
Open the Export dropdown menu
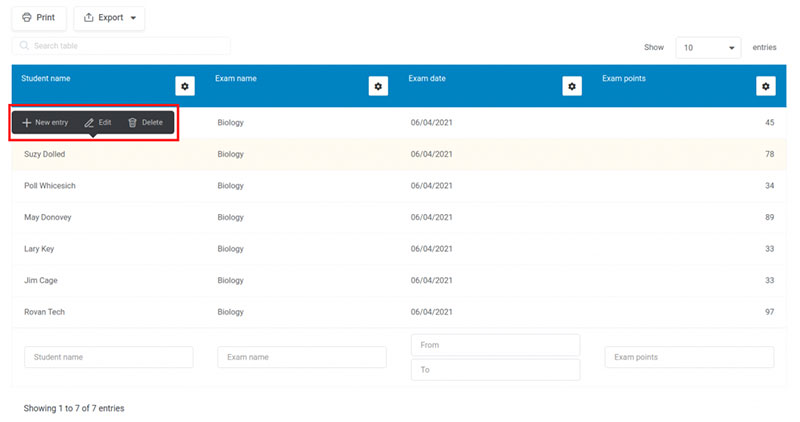[109, 18]
